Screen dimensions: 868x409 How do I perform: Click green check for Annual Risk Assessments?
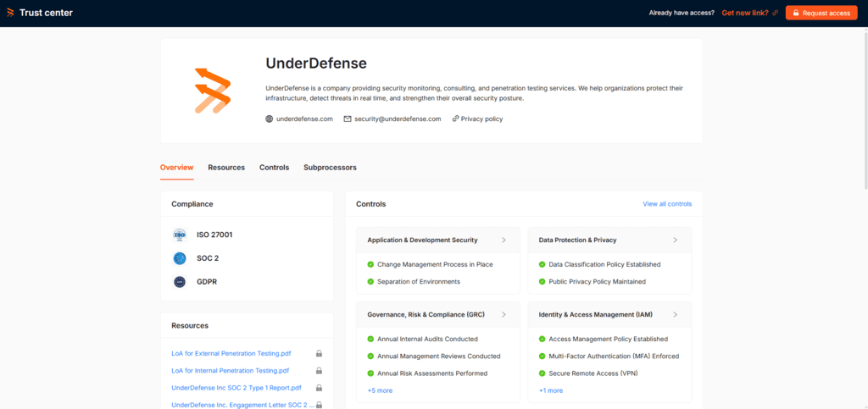(371, 373)
